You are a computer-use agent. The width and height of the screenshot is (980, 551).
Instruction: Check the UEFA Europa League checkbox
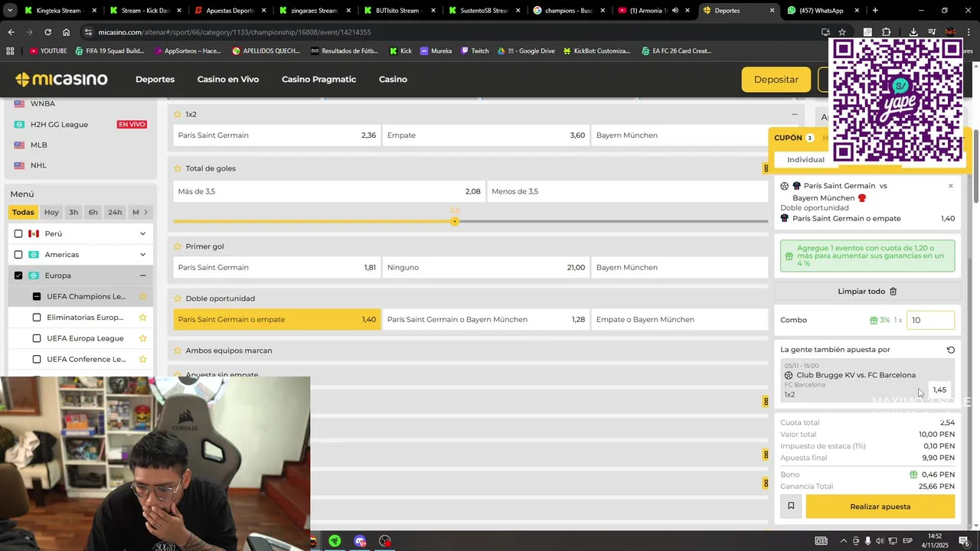pos(37,338)
